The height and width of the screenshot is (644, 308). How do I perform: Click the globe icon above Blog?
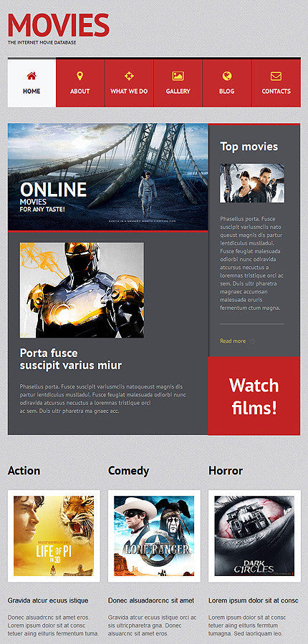coord(227,76)
